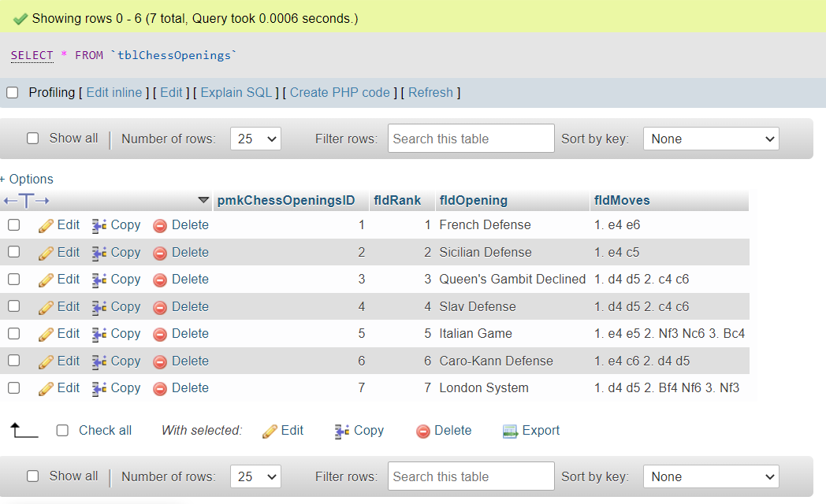Click the top Search this table field
This screenshot has height=504, width=826.
click(x=471, y=139)
